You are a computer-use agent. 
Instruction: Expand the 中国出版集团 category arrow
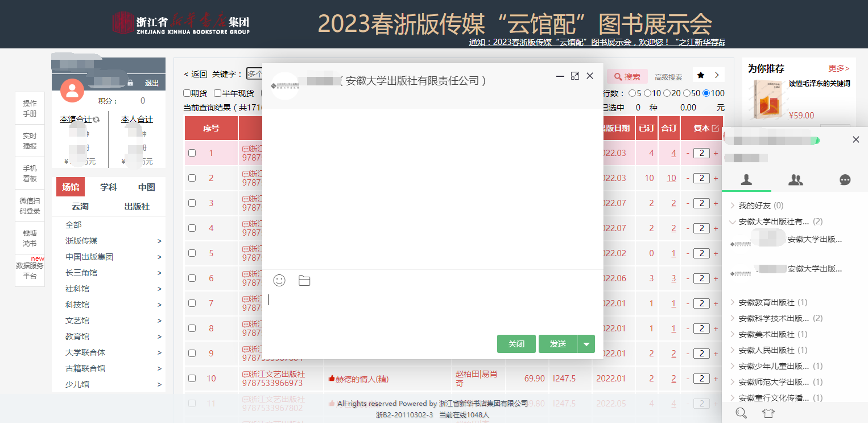pyautogui.click(x=160, y=257)
